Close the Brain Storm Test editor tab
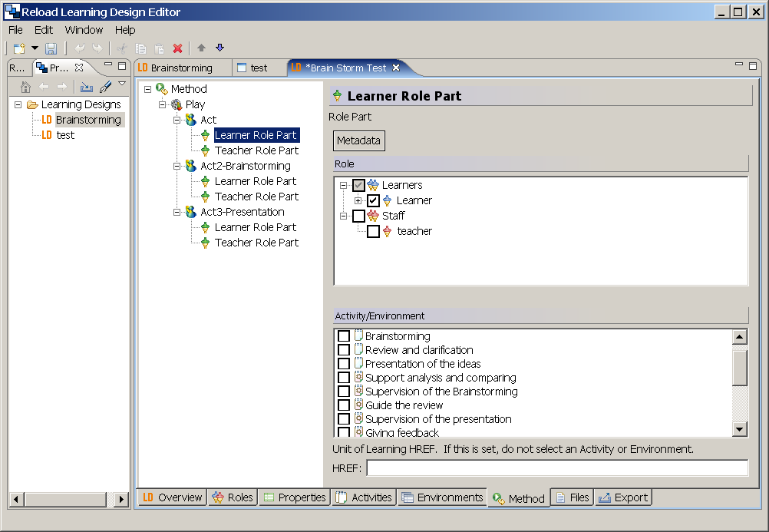The height and width of the screenshot is (532, 769). coord(396,68)
